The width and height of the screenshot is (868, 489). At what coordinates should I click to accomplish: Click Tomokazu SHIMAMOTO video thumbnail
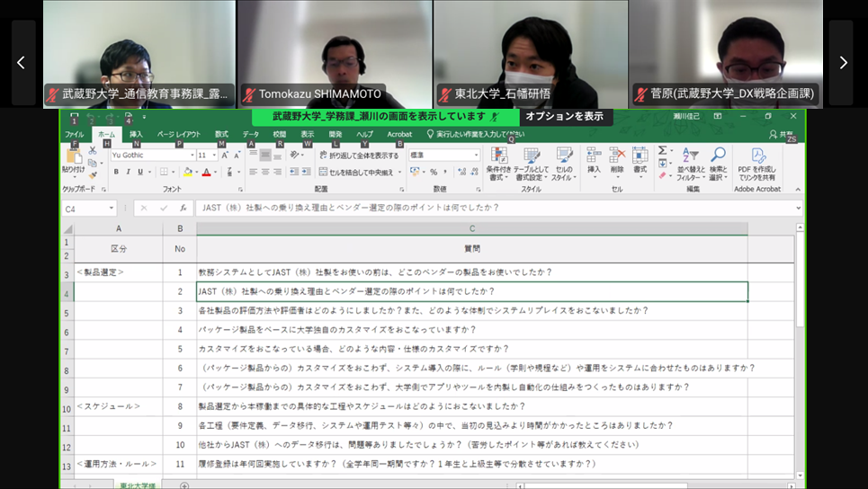click(335, 54)
